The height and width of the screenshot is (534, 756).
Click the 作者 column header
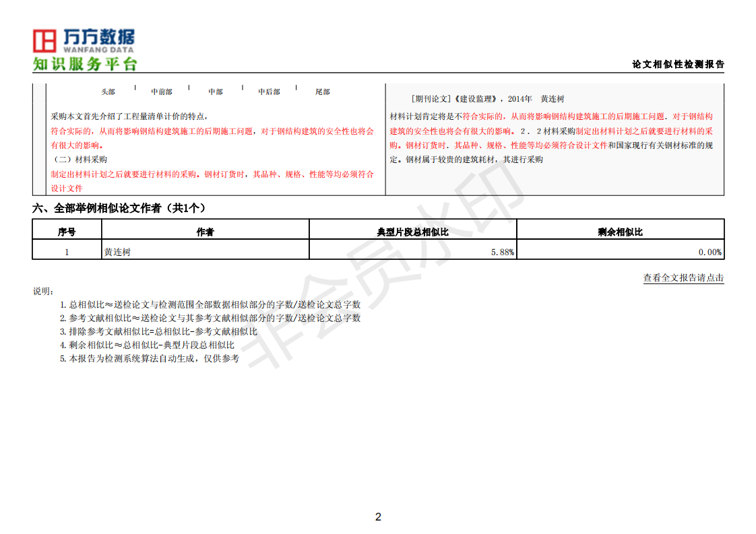[x=205, y=232]
